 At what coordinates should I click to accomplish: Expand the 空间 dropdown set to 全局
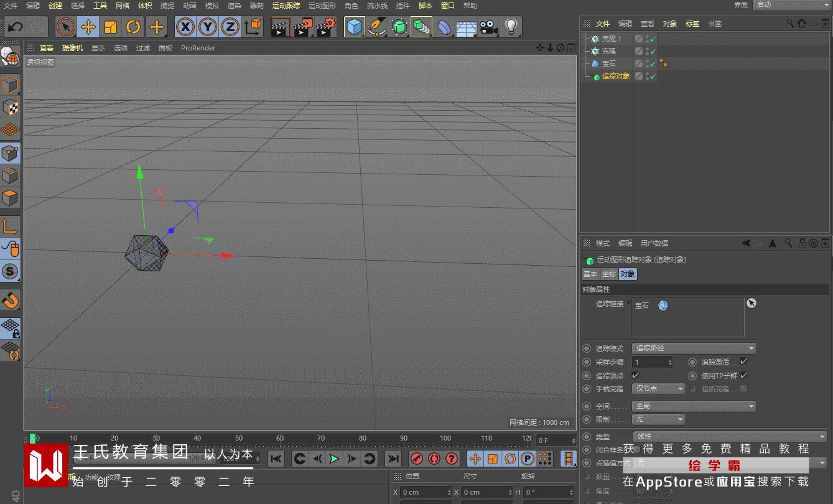coord(694,406)
